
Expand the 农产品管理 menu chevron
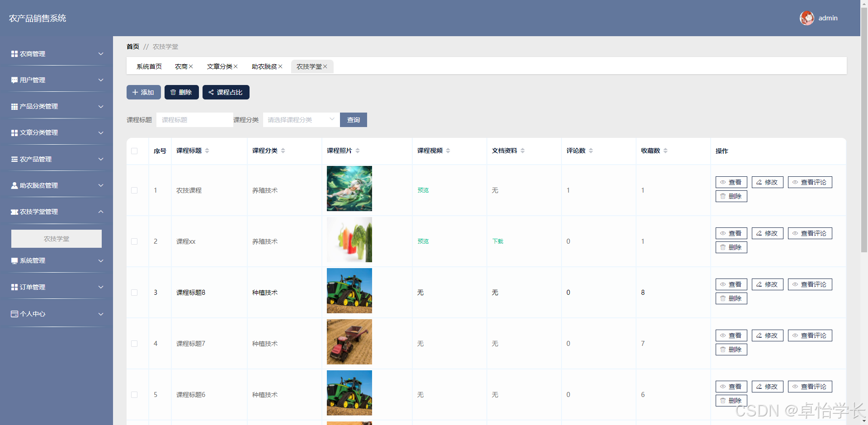click(x=101, y=159)
